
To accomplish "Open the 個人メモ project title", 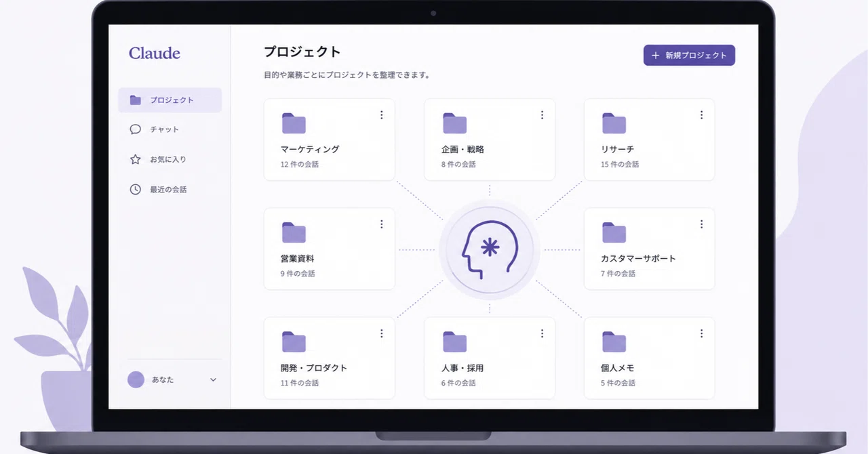I will click(617, 368).
